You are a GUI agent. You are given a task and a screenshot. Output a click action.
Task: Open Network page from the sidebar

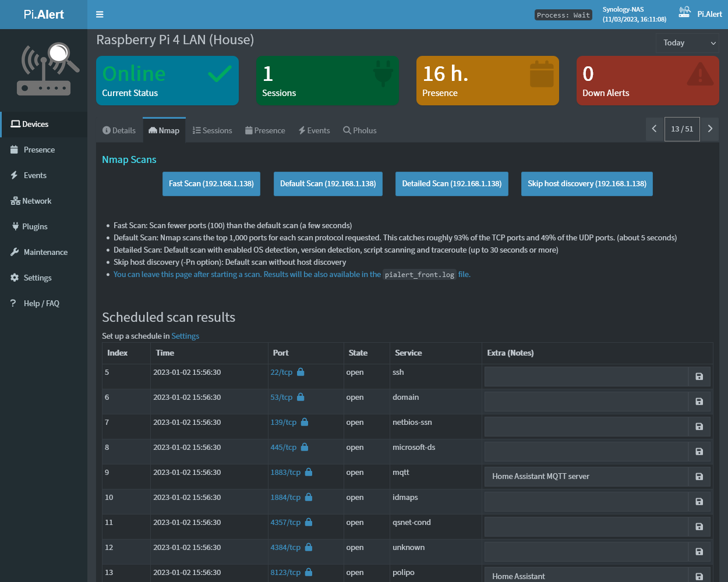point(37,201)
